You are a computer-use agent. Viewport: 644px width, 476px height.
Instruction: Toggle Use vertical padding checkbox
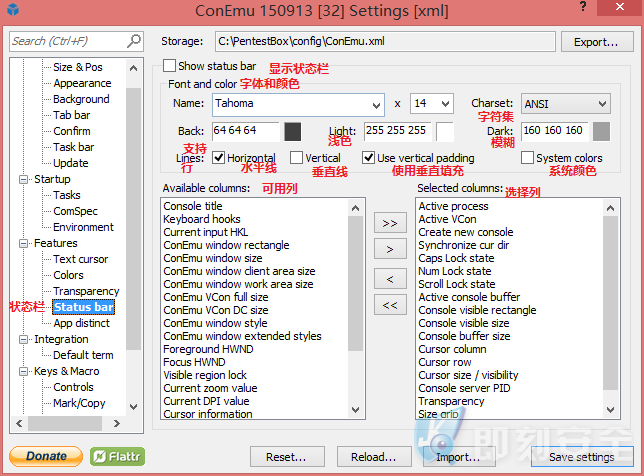368,158
